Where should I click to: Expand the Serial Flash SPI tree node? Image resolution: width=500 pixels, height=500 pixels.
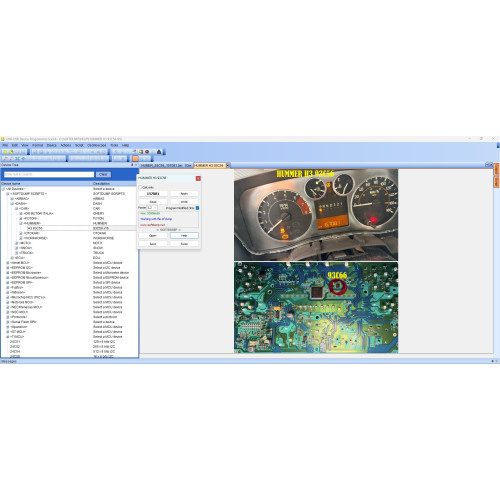tap(8, 322)
